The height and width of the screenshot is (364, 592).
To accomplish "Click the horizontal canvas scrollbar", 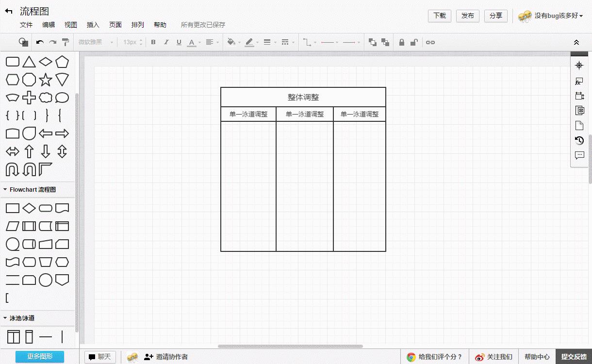I will 291,346.
